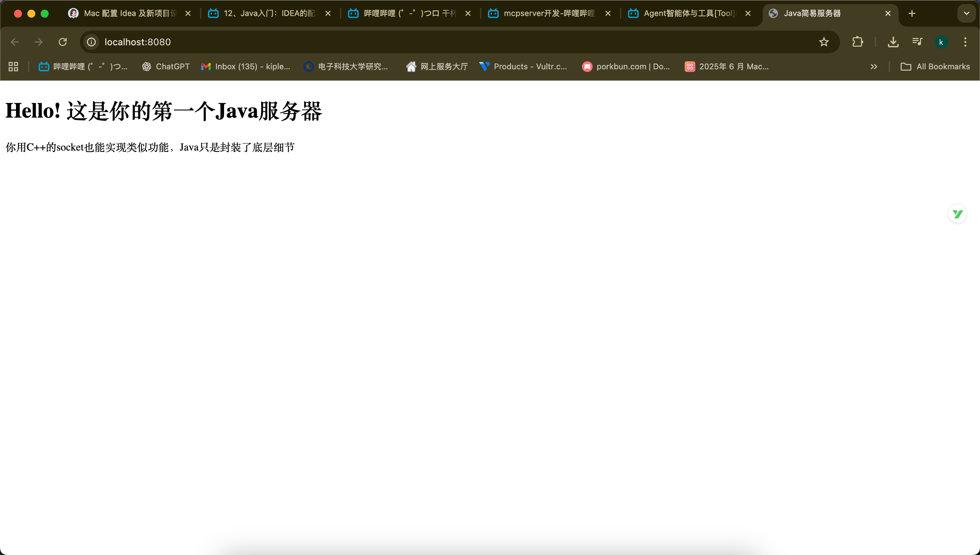Close the Agent智能体与工具 tab

748,13
